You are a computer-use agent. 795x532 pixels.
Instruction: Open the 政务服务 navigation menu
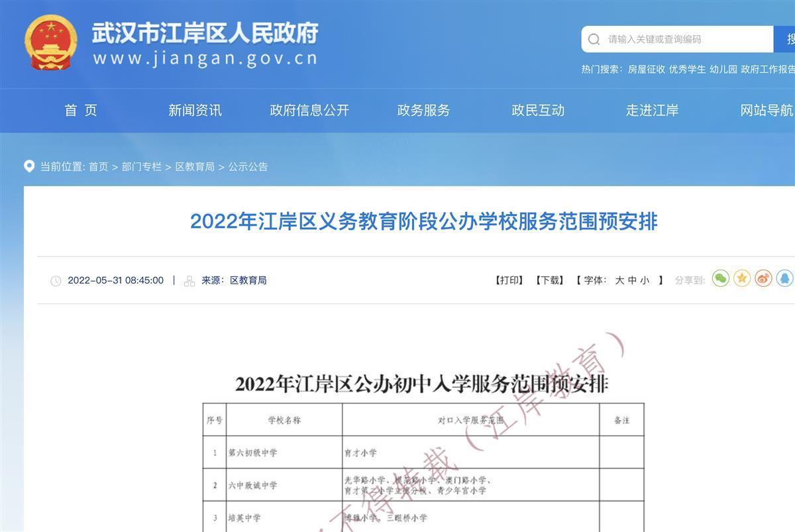(x=423, y=111)
